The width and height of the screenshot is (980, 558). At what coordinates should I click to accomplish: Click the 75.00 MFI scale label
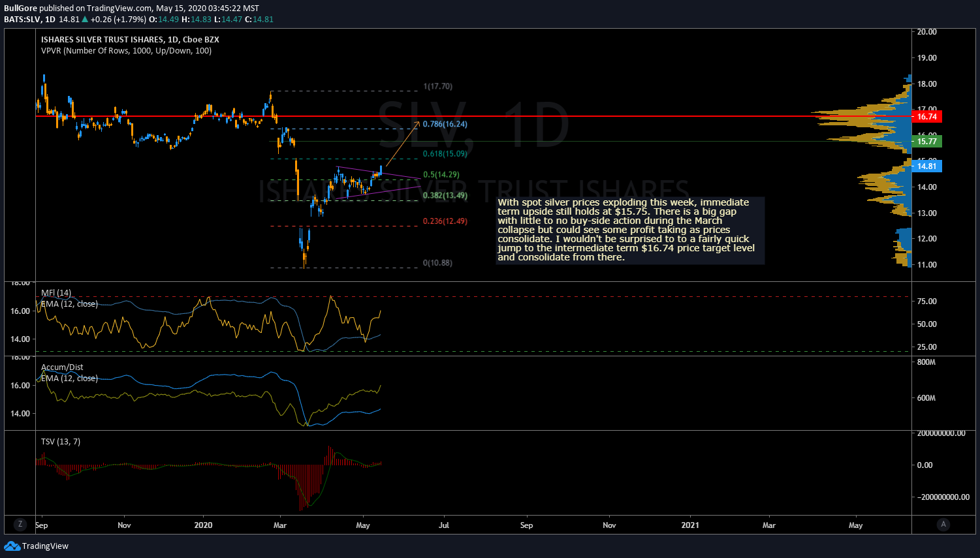[927, 302]
